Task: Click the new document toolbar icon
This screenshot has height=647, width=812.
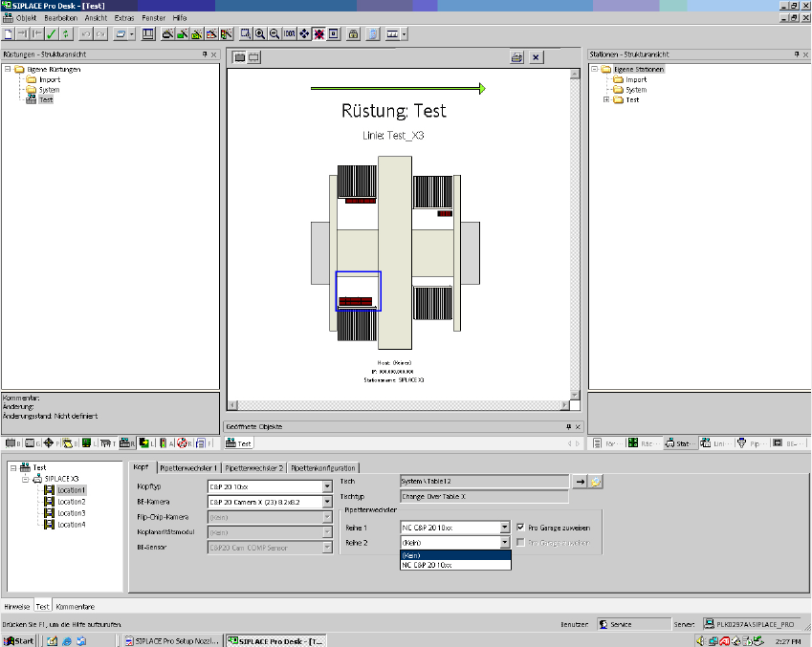Action: tap(8, 34)
